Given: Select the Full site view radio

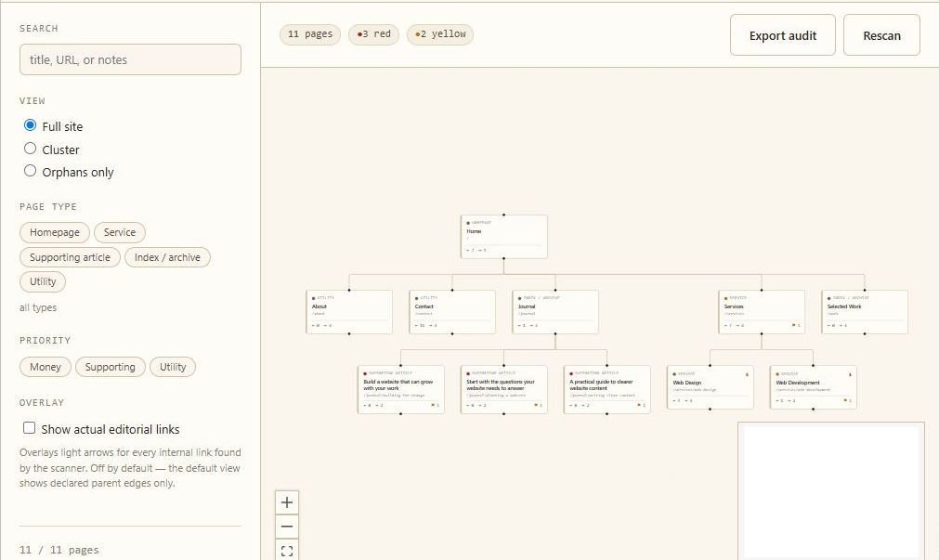Looking at the screenshot, I should click(30, 125).
